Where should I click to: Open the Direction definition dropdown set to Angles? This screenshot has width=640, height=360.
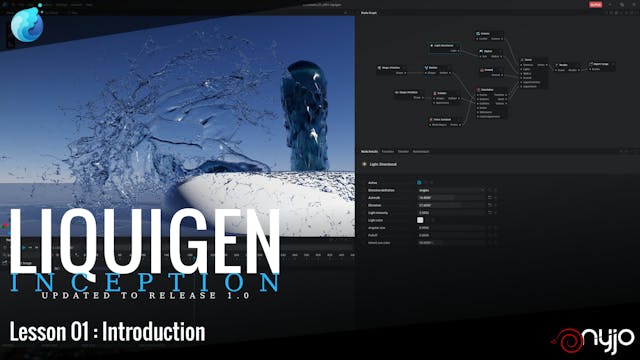[x=451, y=190]
